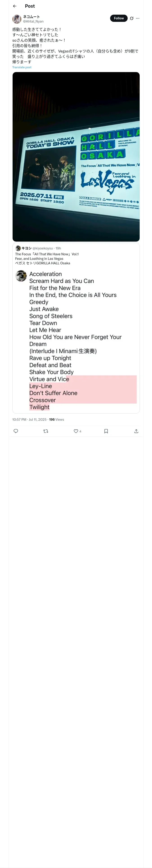Click the 10:57 PM Jul 11 timestamp
The width and height of the screenshot is (152, 868).
(29, 420)
